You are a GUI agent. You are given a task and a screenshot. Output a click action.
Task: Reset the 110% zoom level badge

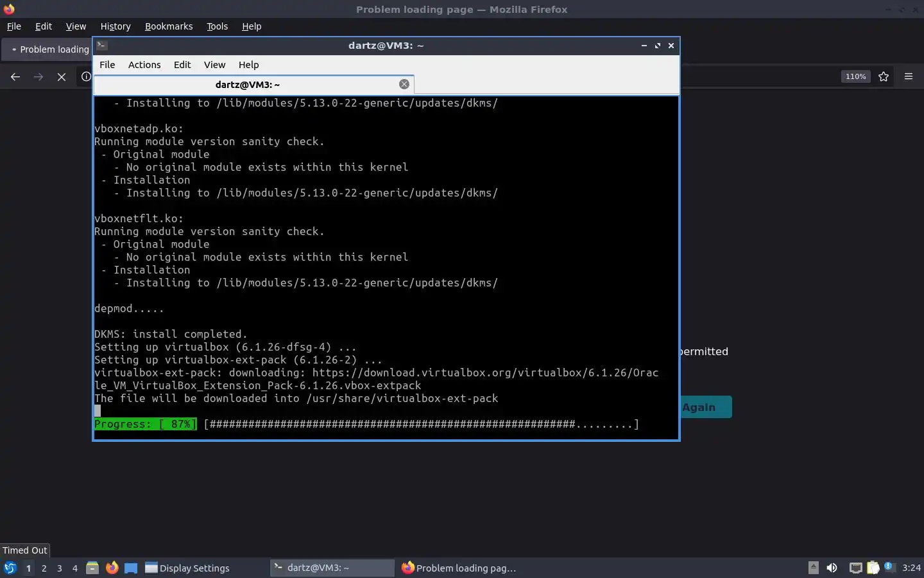click(x=855, y=76)
